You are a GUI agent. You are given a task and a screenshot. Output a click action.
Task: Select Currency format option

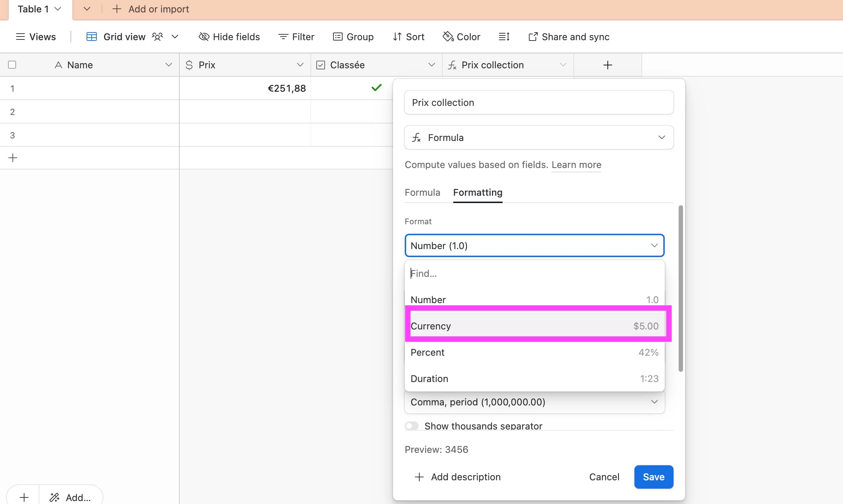pos(534,326)
